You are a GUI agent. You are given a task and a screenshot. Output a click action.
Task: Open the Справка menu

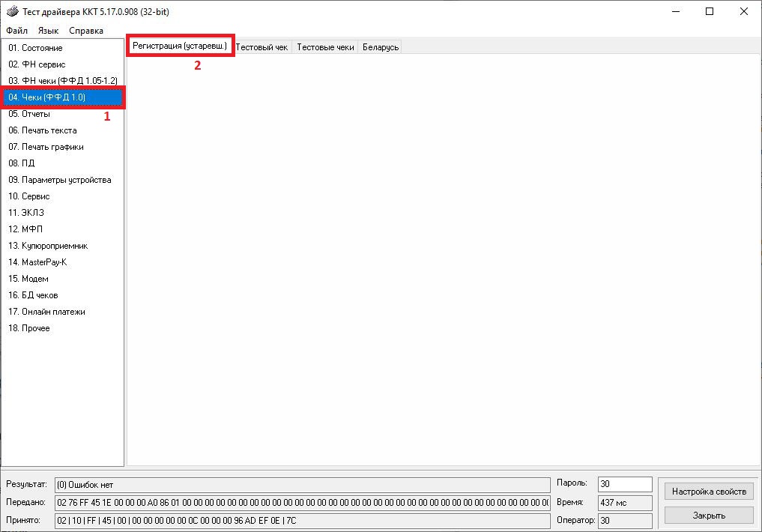point(86,31)
